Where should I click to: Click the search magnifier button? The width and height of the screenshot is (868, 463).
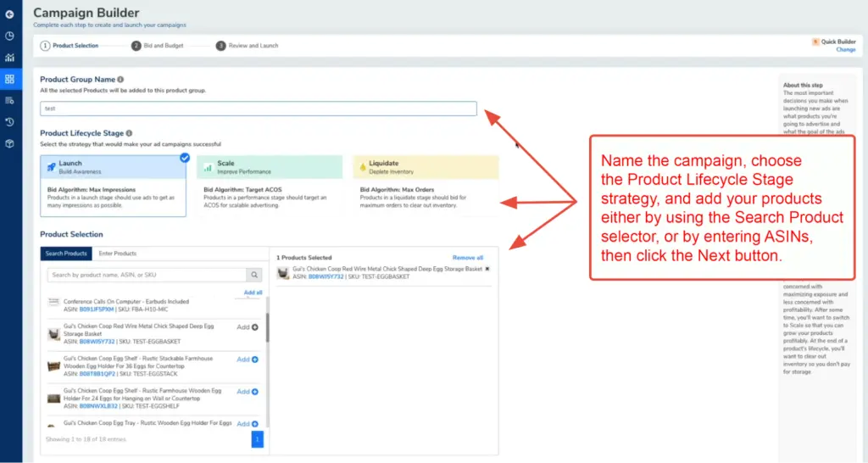pyautogui.click(x=253, y=275)
